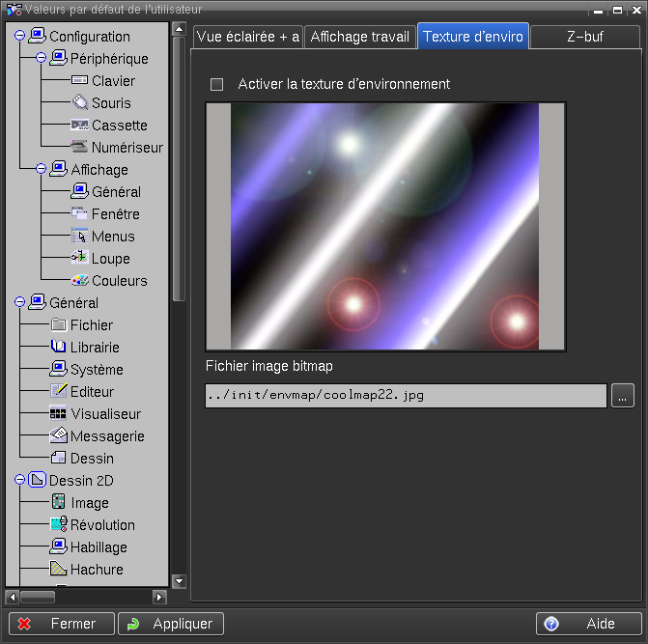The width and height of the screenshot is (648, 644).
Task: Switch to the Vue éclairée tab
Action: point(248,37)
